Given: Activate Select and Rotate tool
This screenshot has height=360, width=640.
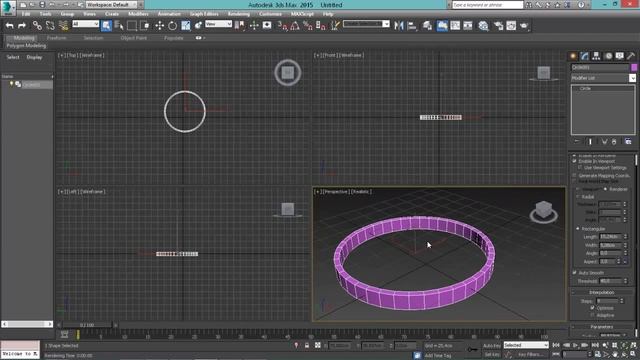Looking at the screenshot, I should pos(173,26).
